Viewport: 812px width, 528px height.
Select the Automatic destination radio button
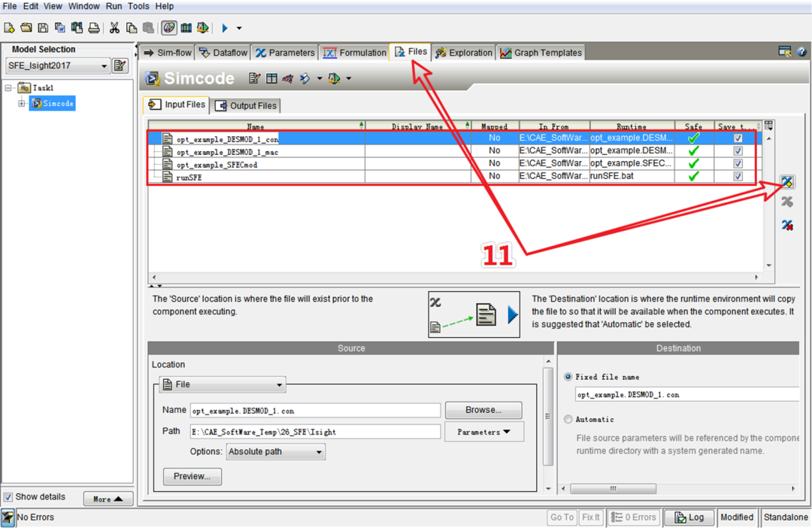(x=568, y=419)
